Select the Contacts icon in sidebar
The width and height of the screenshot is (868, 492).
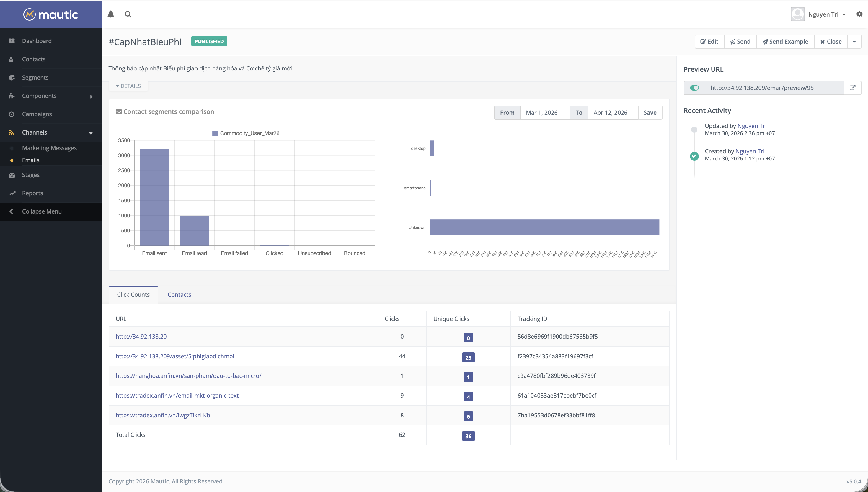click(12, 59)
